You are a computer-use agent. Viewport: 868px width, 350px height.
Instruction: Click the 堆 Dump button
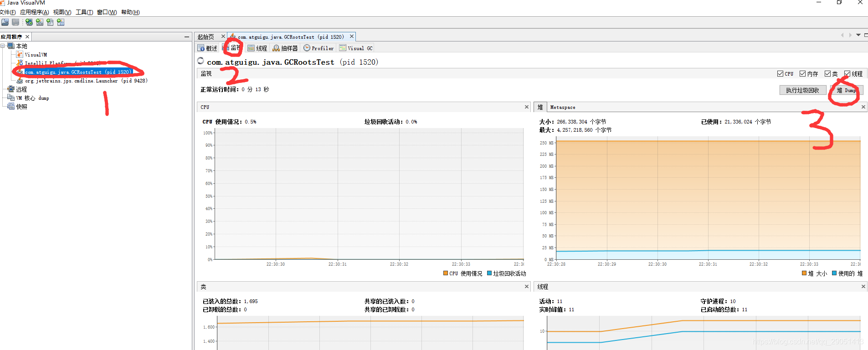coord(846,90)
